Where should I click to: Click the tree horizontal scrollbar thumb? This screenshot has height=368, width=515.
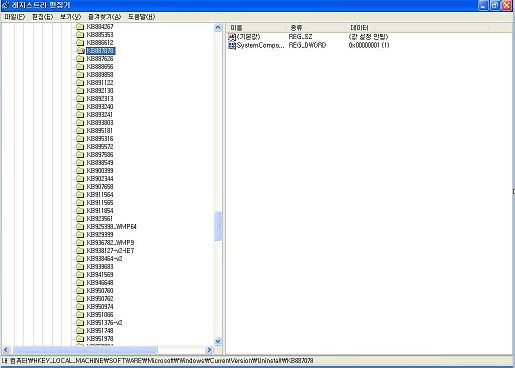85,350
